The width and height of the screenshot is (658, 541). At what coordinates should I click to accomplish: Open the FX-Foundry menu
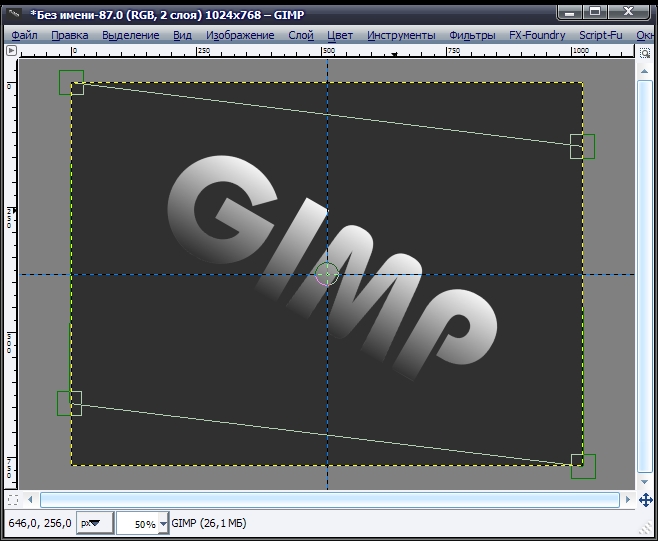[x=536, y=35]
